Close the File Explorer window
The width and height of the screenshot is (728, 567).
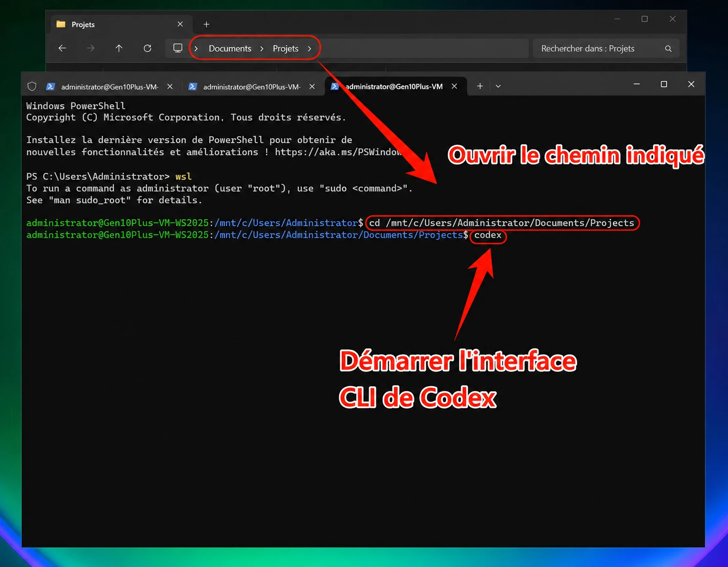[x=673, y=19]
